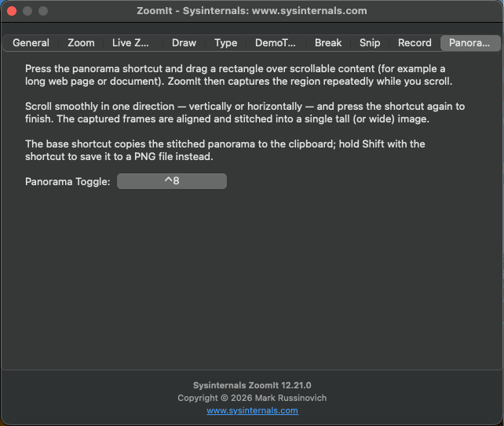The image size is (504, 426).
Task: Click the Panorama Toggle label
Action: tap(68, 181)
